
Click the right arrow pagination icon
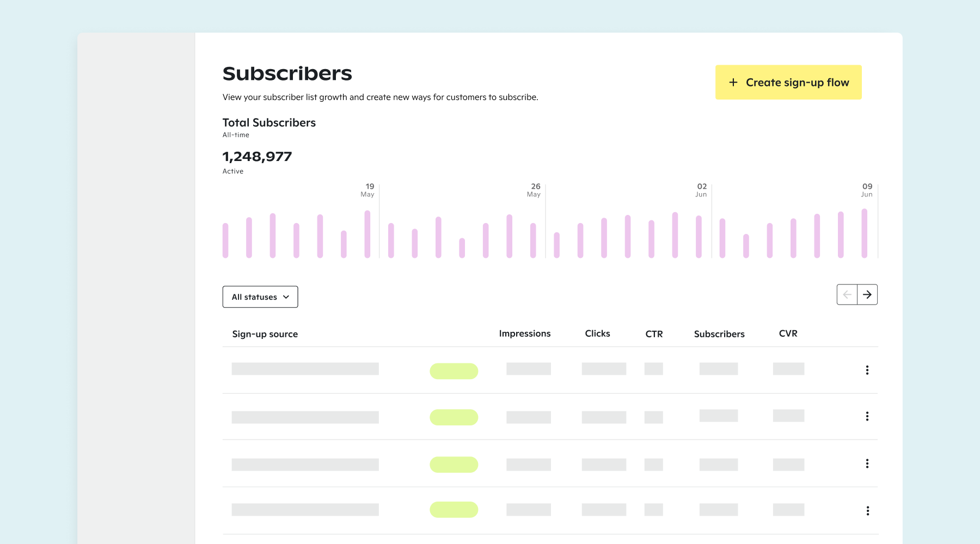click(867, 294)
